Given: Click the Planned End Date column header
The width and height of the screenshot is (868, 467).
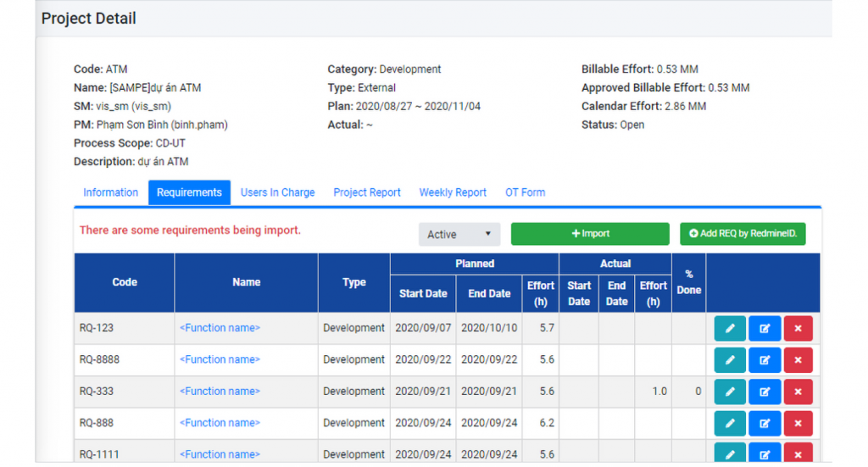Looking at the screenshot, I should (489, 294).
